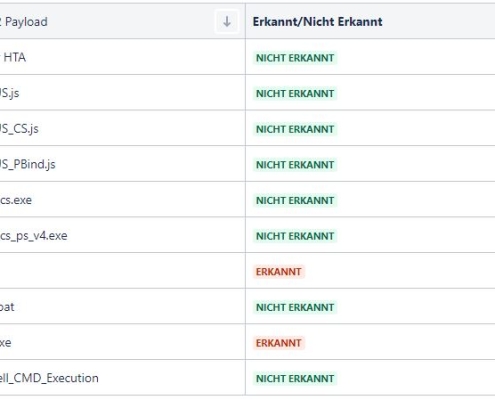Click the status badge for cs.exe
Screen dimensions: 495x400
pyautogui.click(x=295, y=201)
